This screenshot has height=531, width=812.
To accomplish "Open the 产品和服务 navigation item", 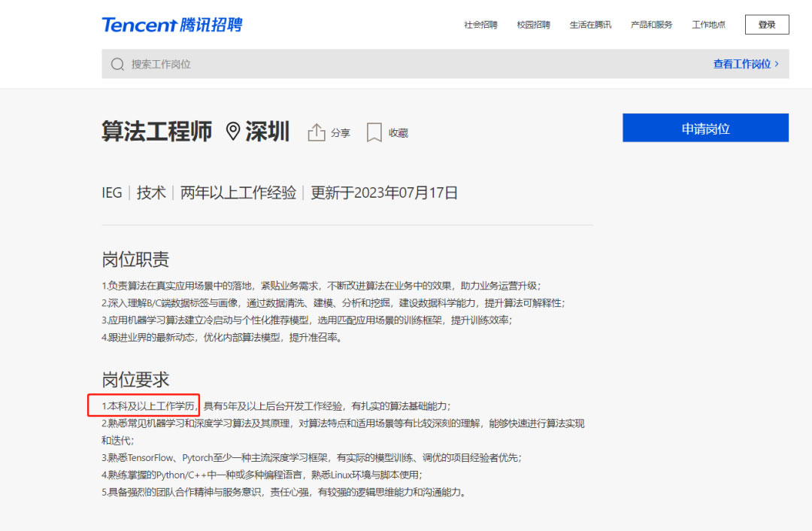I will click(x=651, y=25).
